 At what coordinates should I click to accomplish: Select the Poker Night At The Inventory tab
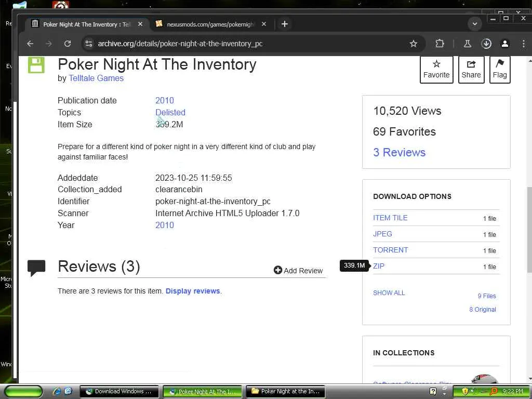pyautogui.click(x=87, y=24)
